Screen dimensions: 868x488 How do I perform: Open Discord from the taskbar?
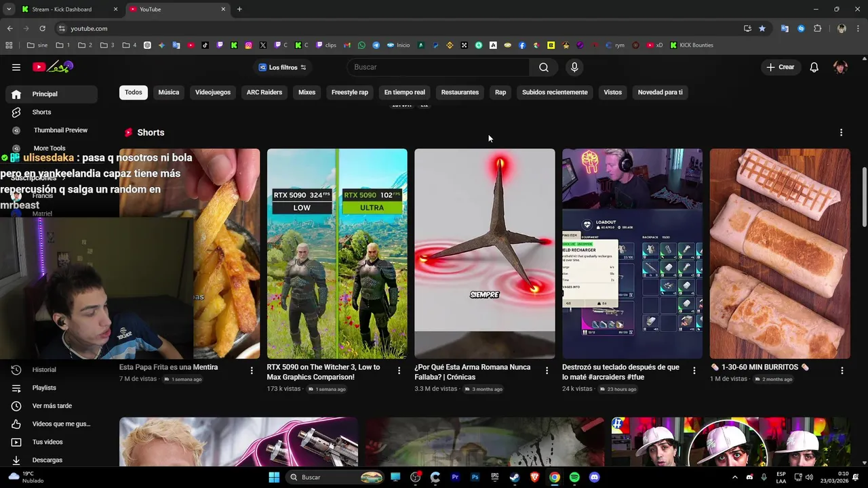595,477
